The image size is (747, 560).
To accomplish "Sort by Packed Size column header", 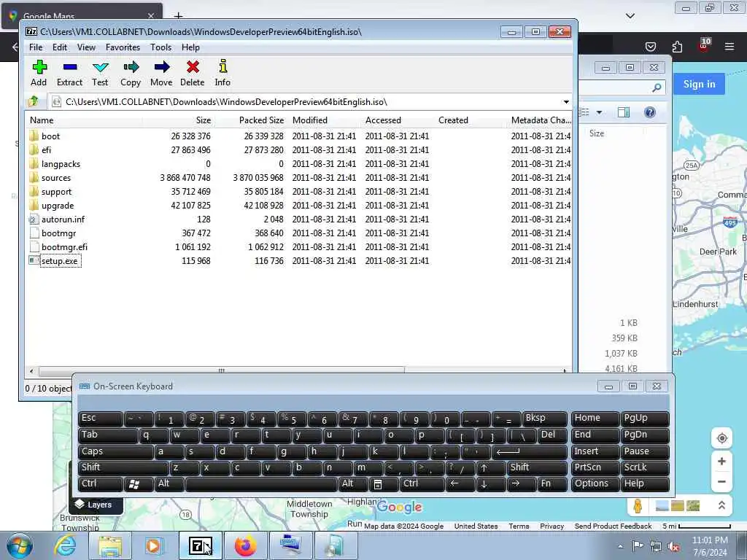I will pyautogui.click(x=261, y=120).
